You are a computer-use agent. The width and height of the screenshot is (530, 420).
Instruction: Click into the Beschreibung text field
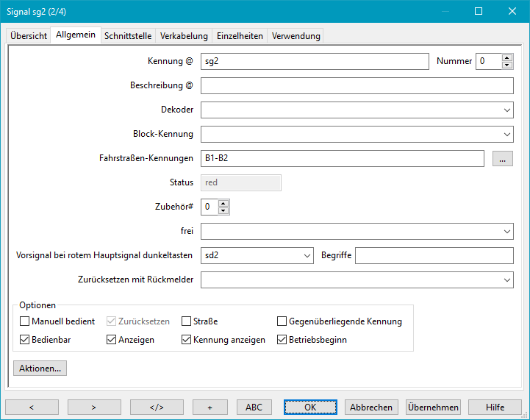[357, 86]
